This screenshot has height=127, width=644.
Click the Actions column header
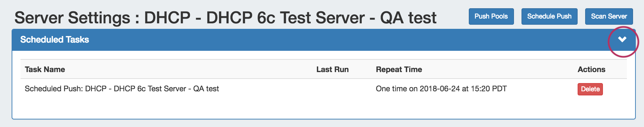pos(591,69)
